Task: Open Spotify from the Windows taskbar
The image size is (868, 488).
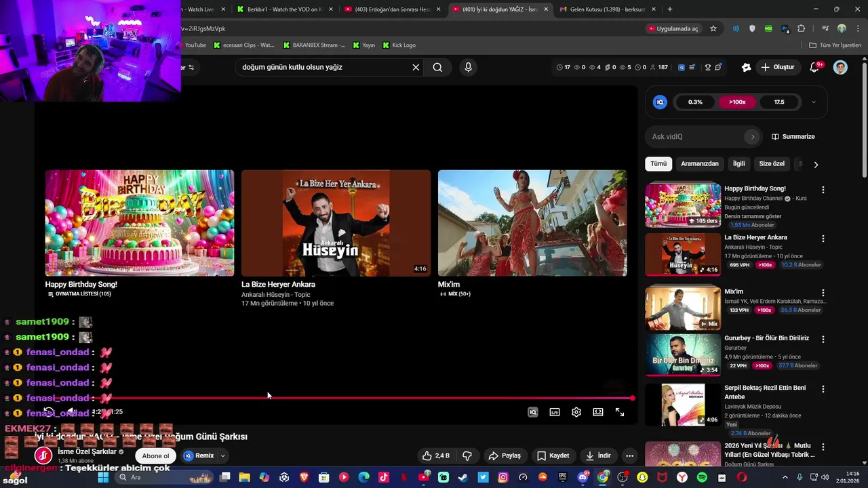Action: [702, 477]
